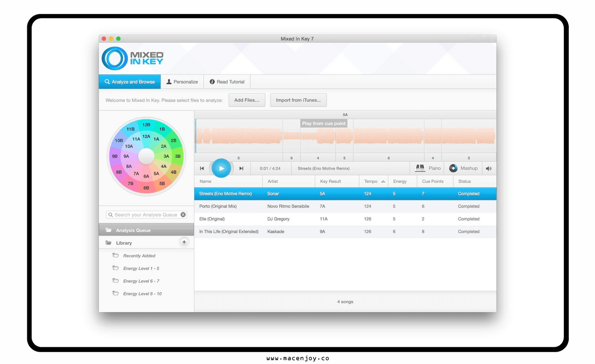This screenshot has width=595, height=364.
Task: Sort by Tempo column header
Action: point(373,181)
